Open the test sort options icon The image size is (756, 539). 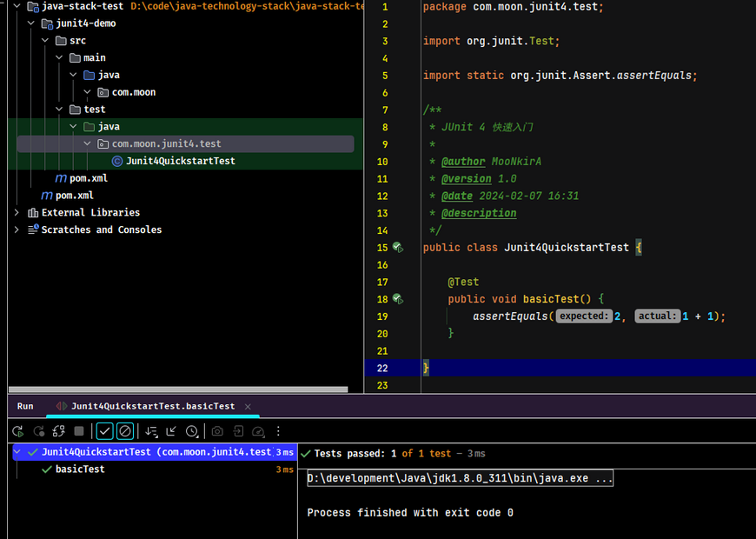151,431
